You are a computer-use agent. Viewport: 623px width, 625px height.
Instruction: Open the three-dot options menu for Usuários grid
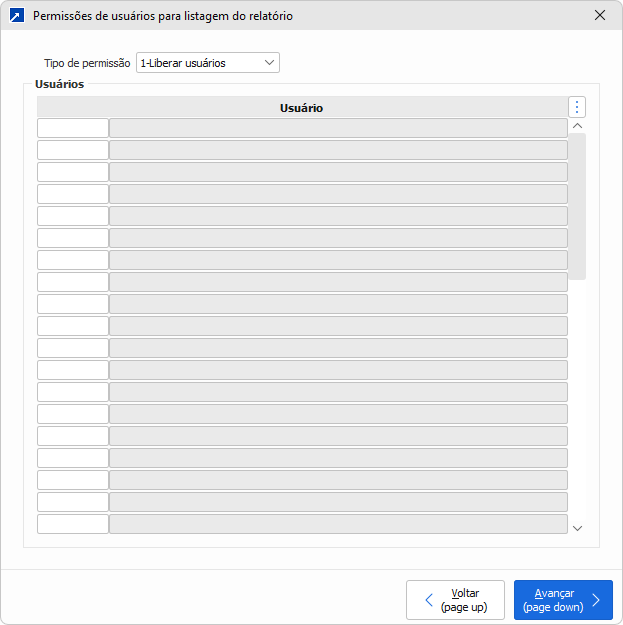pos(576,107)
